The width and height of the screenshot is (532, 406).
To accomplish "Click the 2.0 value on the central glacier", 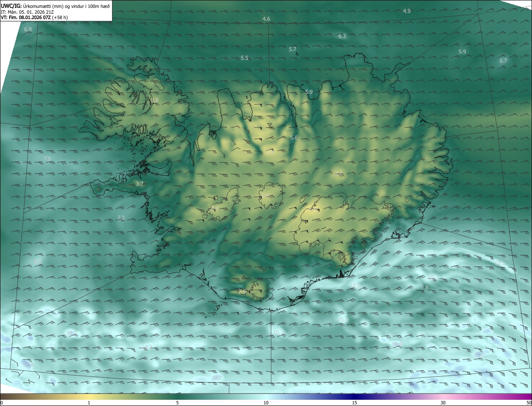I will (x=264, y=196).
